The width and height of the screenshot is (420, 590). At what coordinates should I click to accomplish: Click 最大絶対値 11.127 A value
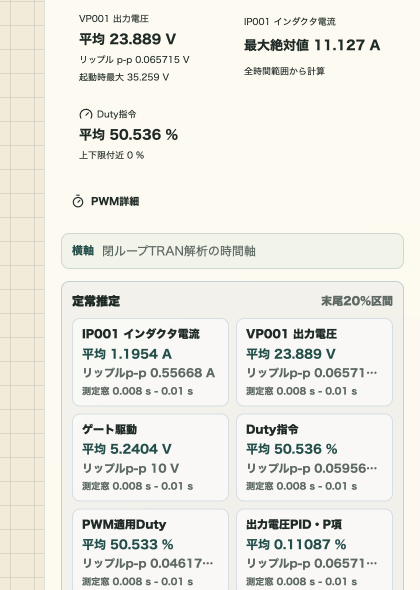pos(312,45)
